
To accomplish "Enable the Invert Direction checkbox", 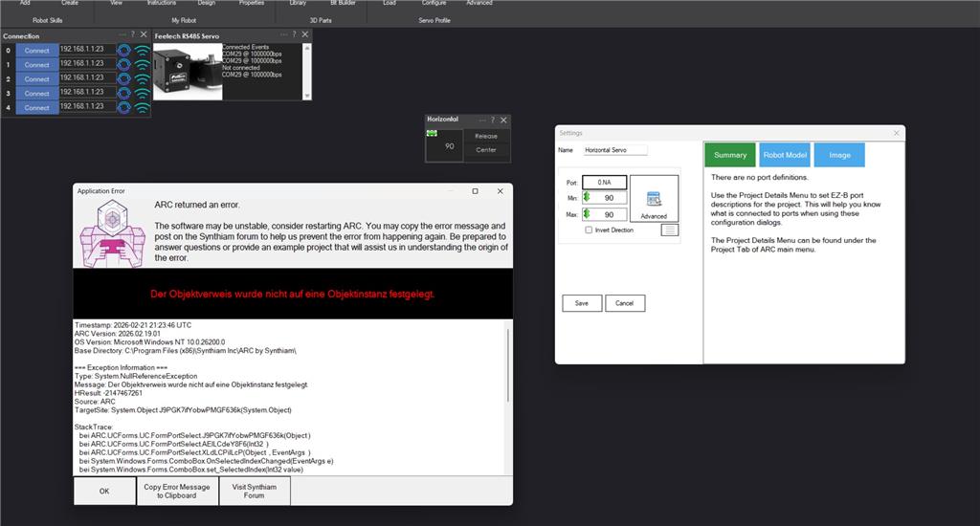I will coord(589,230).
